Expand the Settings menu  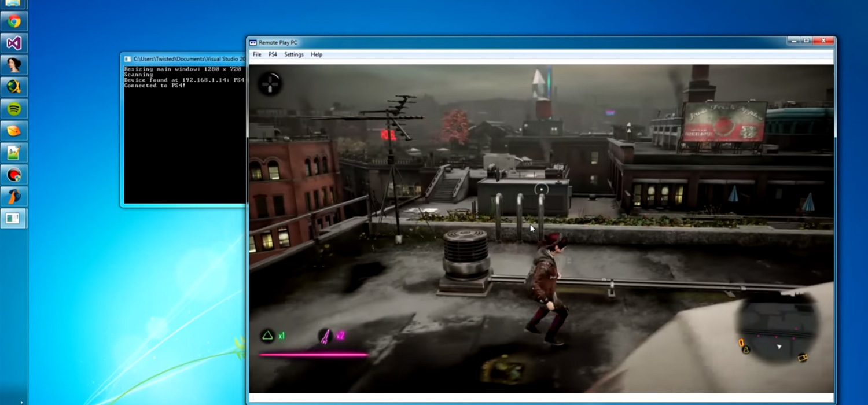(294, 54)
